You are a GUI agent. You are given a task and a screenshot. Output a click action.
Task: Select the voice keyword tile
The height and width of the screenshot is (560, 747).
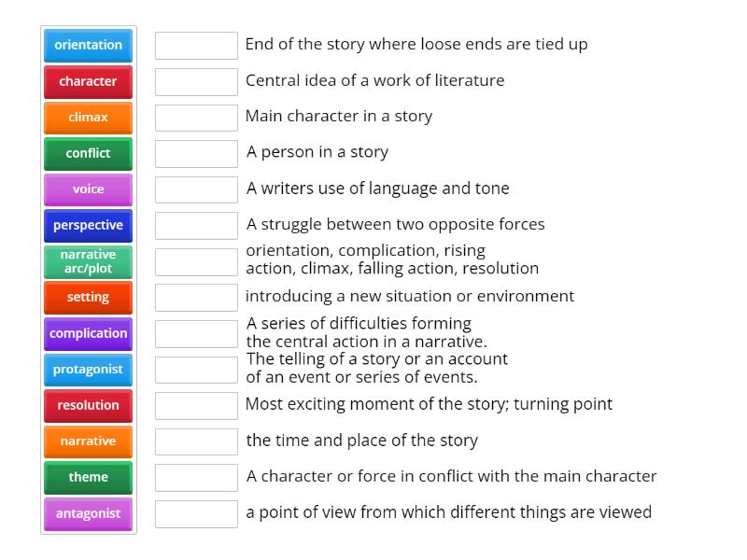pos(88,189)
